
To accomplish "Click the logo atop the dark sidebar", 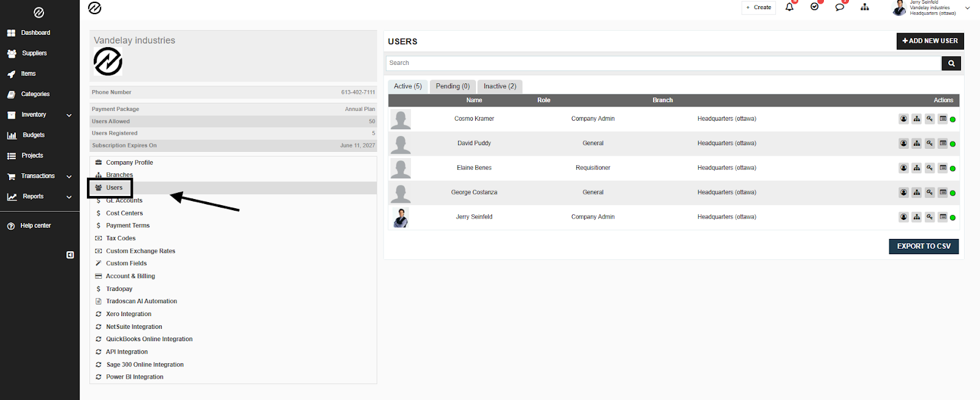I will (39, 12).
